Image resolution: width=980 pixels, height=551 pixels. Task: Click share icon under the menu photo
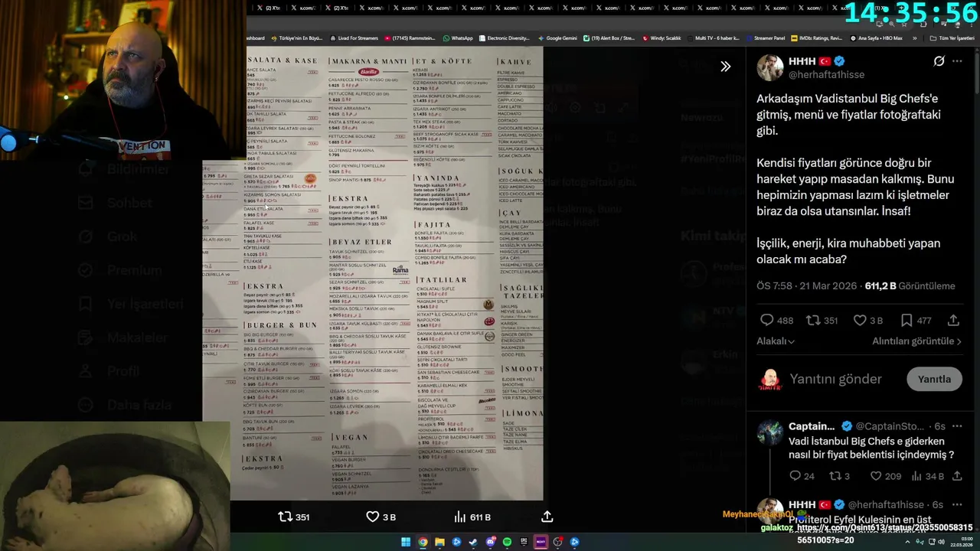[547, 517]
